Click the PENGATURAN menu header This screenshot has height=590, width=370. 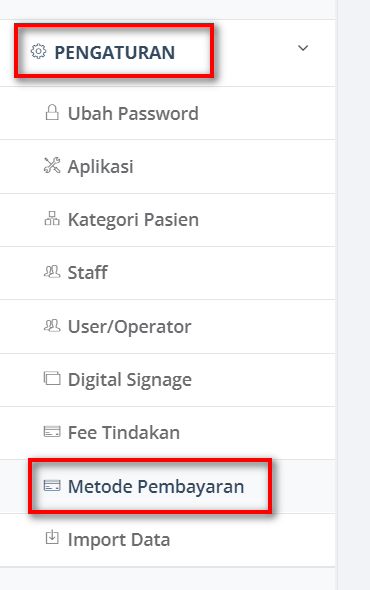pos(167,53)
